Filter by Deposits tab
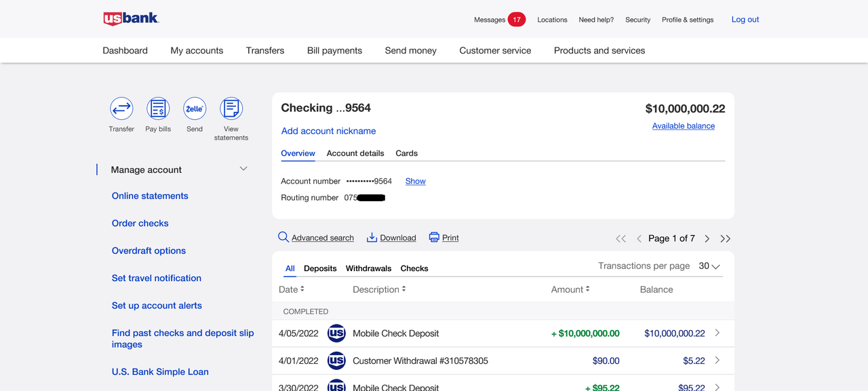 coord(320,268)
